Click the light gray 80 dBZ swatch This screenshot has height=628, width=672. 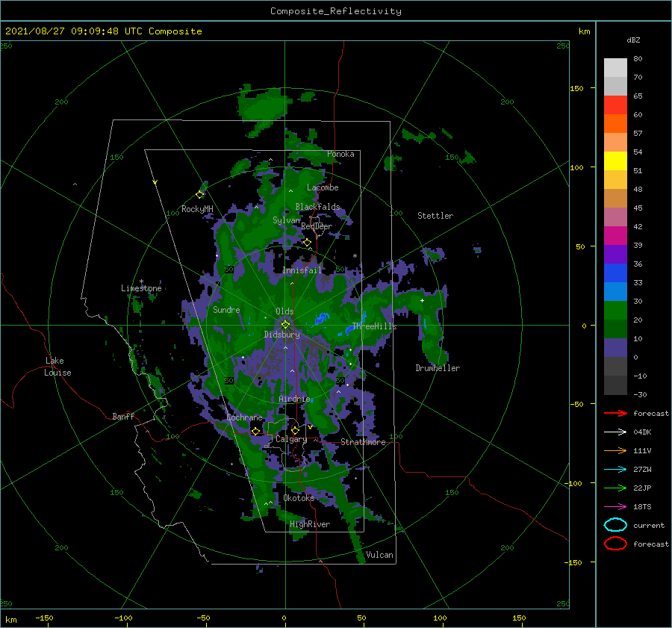615,67
